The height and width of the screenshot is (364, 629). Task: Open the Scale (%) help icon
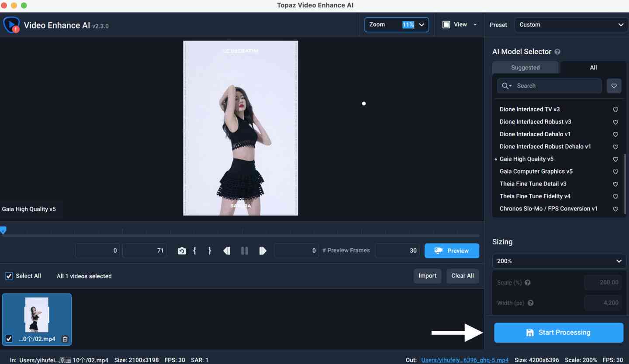click(x=527, y=283)
